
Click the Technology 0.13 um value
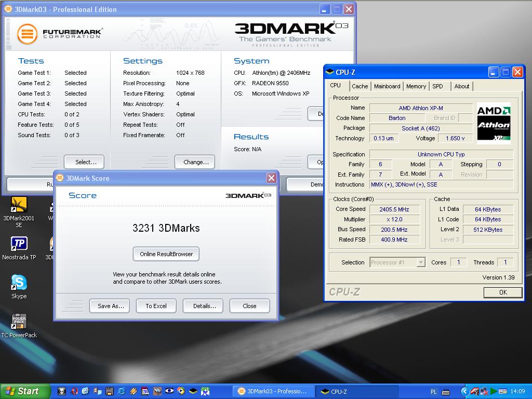click(x=383, y=138)
